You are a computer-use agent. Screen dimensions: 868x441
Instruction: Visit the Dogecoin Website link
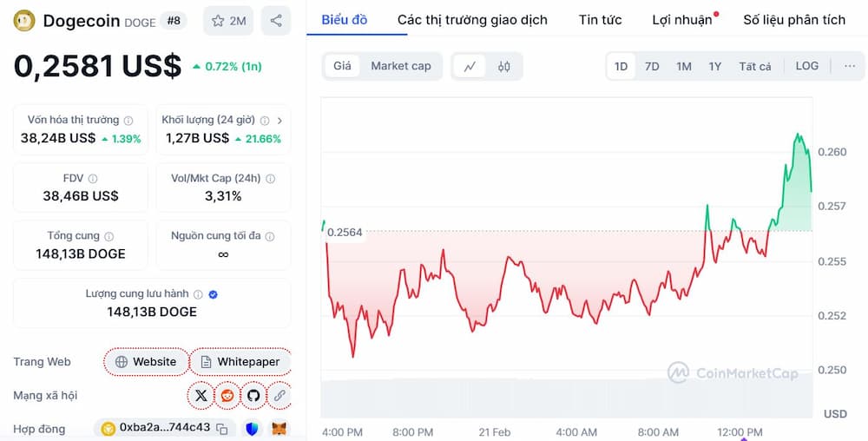pyautogui.click(x=146, y=362)
